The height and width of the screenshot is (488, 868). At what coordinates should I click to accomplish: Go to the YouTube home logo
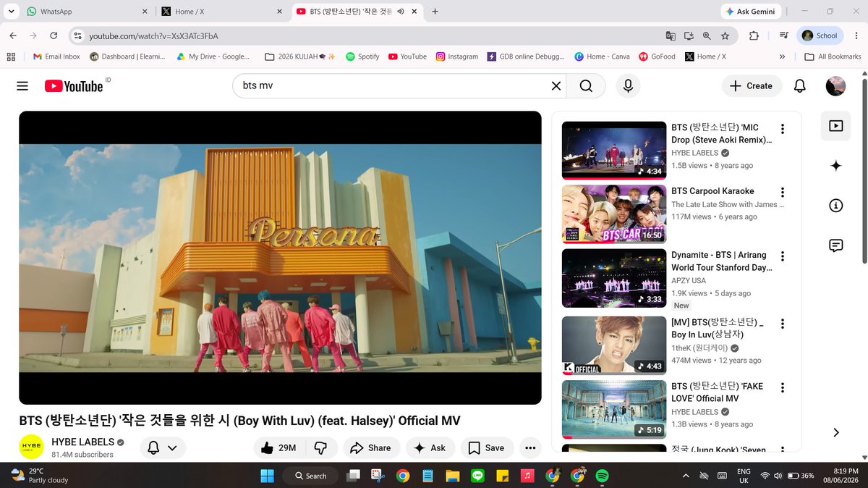pos(75,85)
